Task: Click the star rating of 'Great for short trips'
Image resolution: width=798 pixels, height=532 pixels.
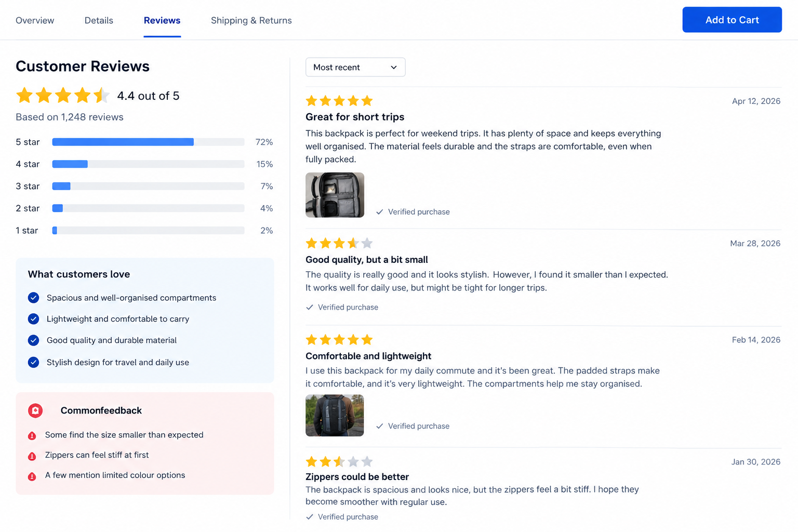Action: 339,101
